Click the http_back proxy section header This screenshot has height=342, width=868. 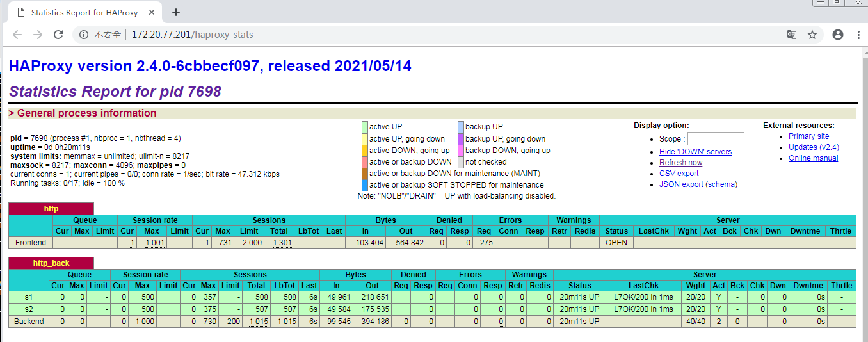coord(51,263)
